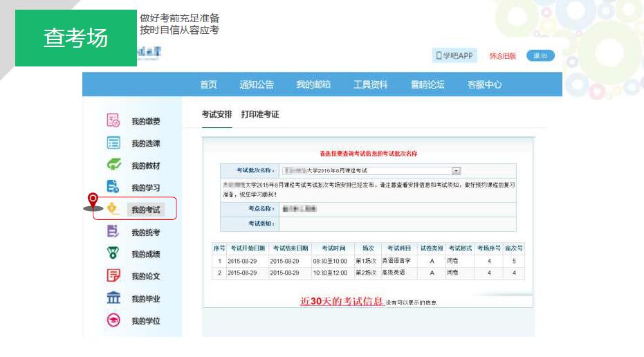Click the 考试开始日期 column header
This screenshot has width=644, height=357.
[248, 248]
